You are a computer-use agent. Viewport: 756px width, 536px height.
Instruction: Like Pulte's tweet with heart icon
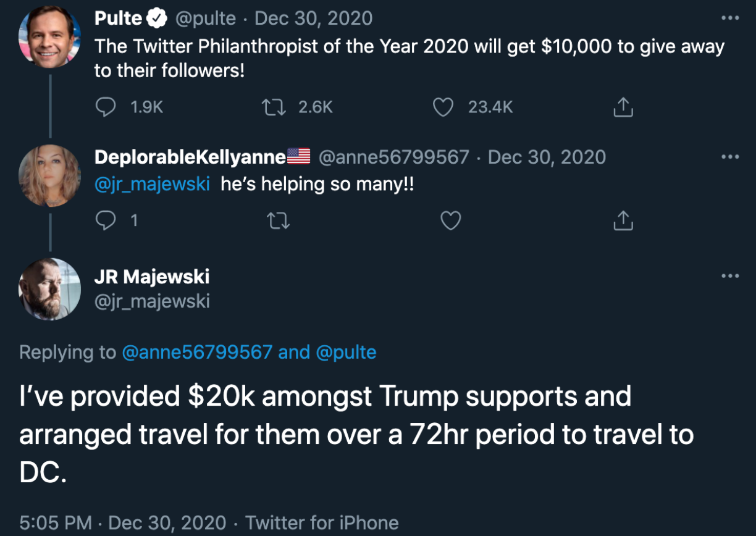pyautogui.click(x=442, y=107)
